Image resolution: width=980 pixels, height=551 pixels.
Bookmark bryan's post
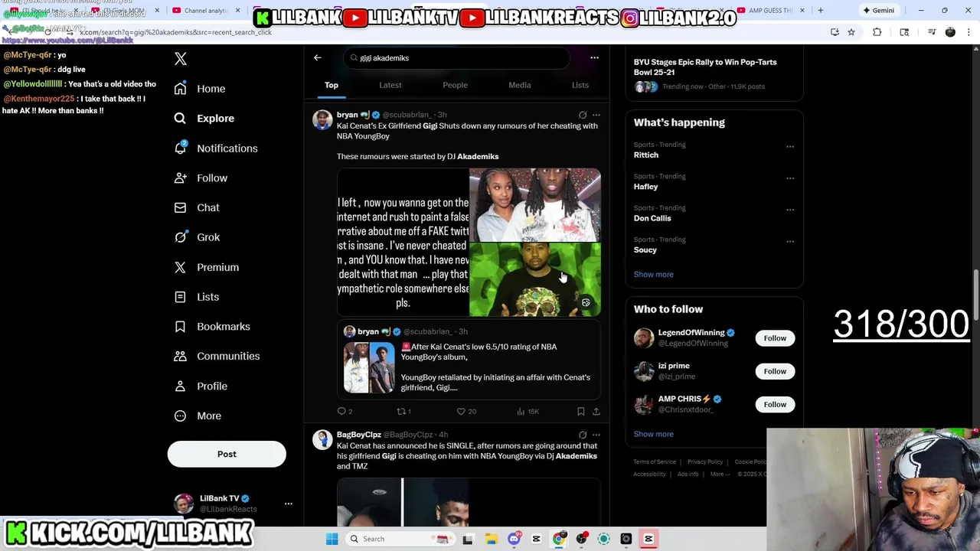point(581,411)
